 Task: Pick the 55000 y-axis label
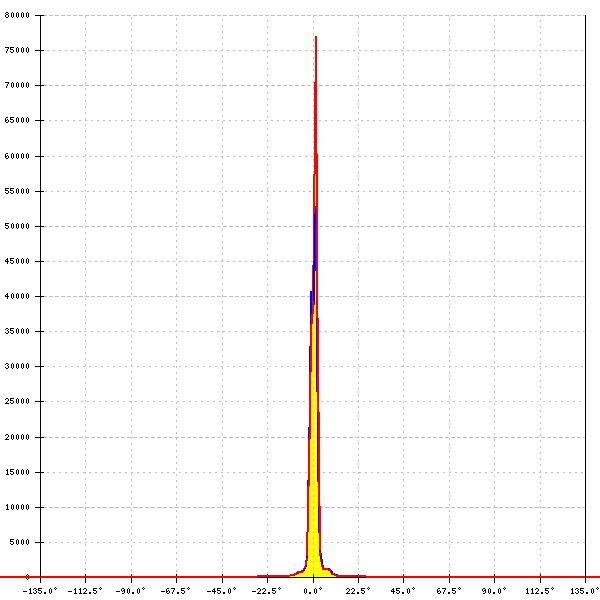click(17, 191)
